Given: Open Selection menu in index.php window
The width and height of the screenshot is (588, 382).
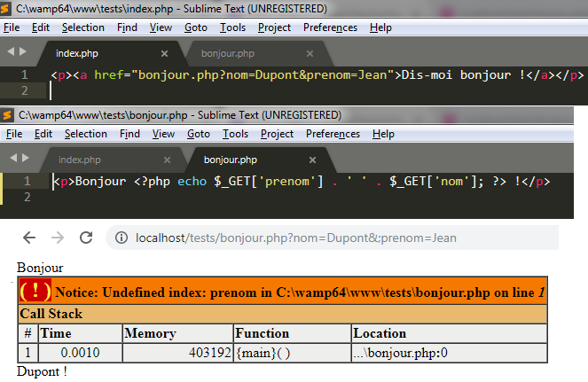Looking at the screenshot, I should (82, 27).
